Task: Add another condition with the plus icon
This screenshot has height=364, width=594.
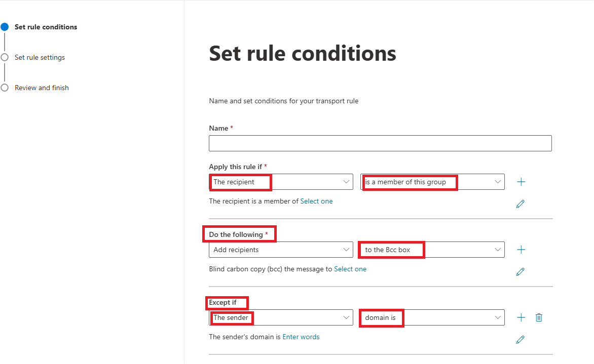Action: (521, 181)
